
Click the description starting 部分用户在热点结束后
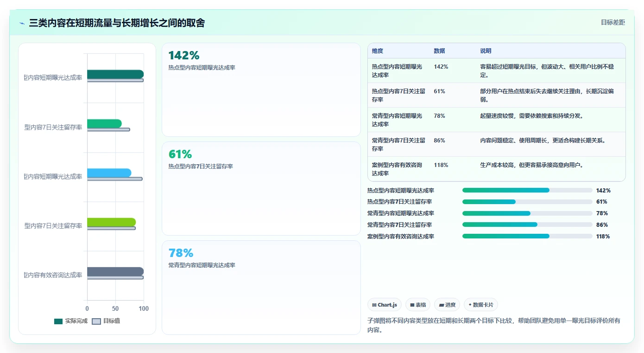(547, 96)
